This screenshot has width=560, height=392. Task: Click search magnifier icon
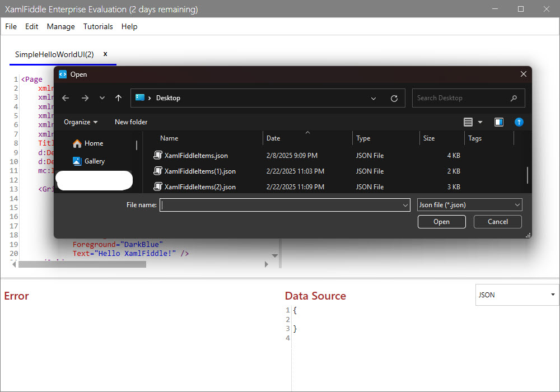[x=514, y=98]
